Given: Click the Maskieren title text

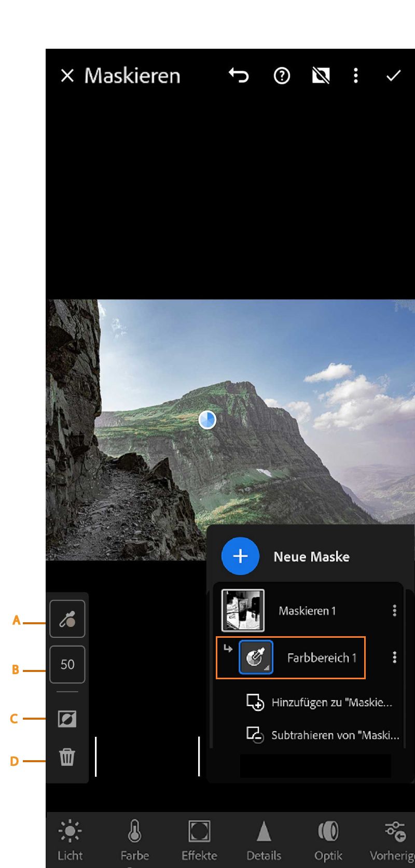Looking at the screenshot, I should (132, 76).
